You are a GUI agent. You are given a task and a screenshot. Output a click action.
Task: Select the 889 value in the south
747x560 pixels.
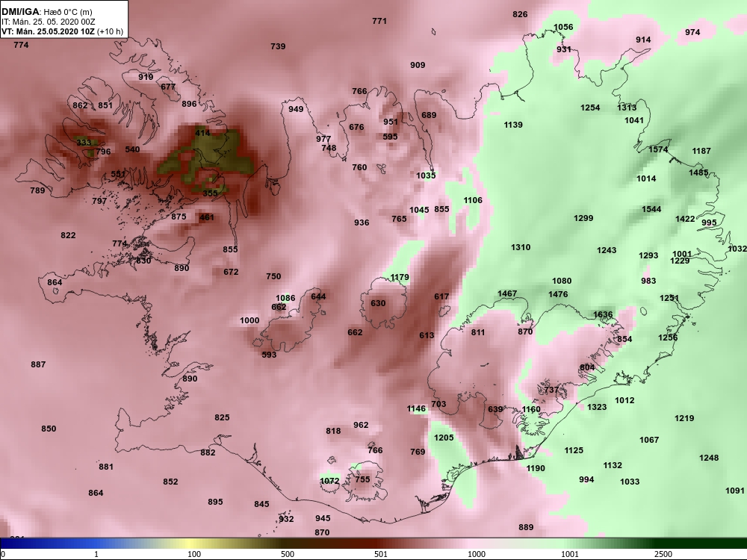tap(526, 527)
